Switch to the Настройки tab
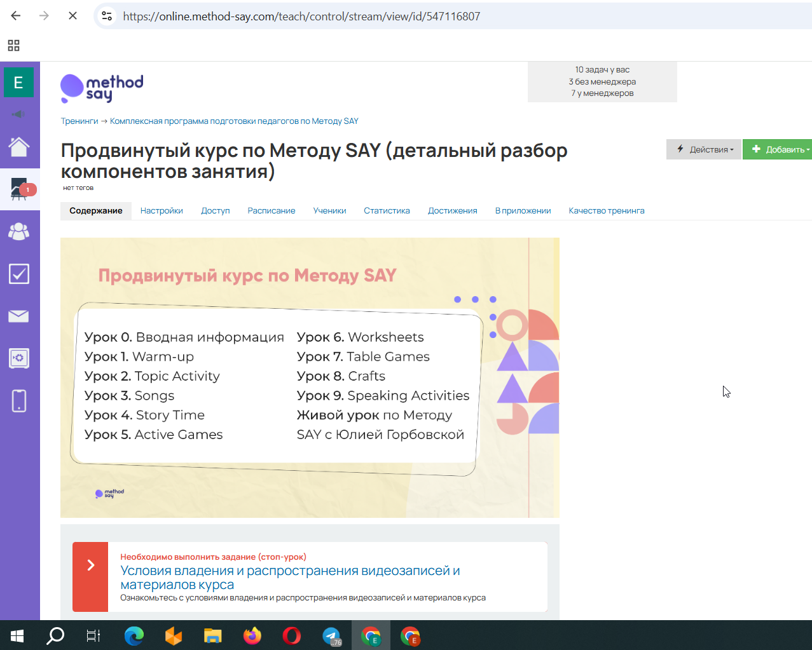The width and height of the screenshot is (812, 650). (x=162, y=211)
